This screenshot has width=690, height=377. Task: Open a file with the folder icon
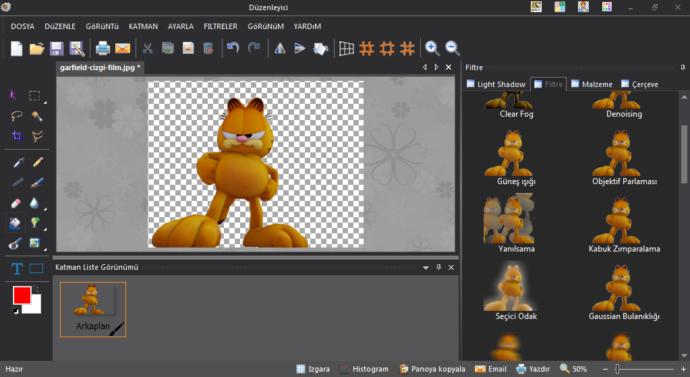pos(37,48)
